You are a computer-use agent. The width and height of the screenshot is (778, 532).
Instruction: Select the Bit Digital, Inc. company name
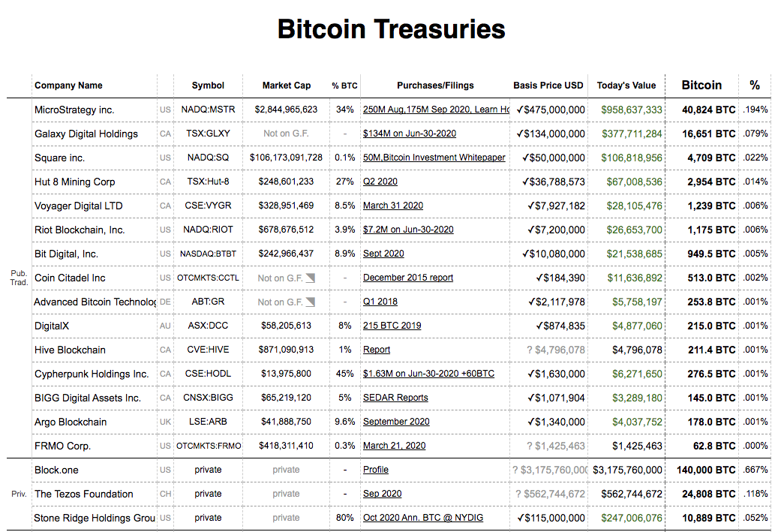(x=66, y=254)
